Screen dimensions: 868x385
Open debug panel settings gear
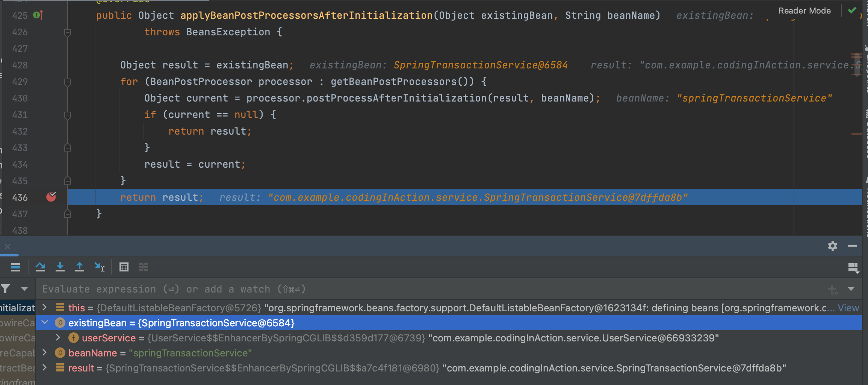point(833,246)
